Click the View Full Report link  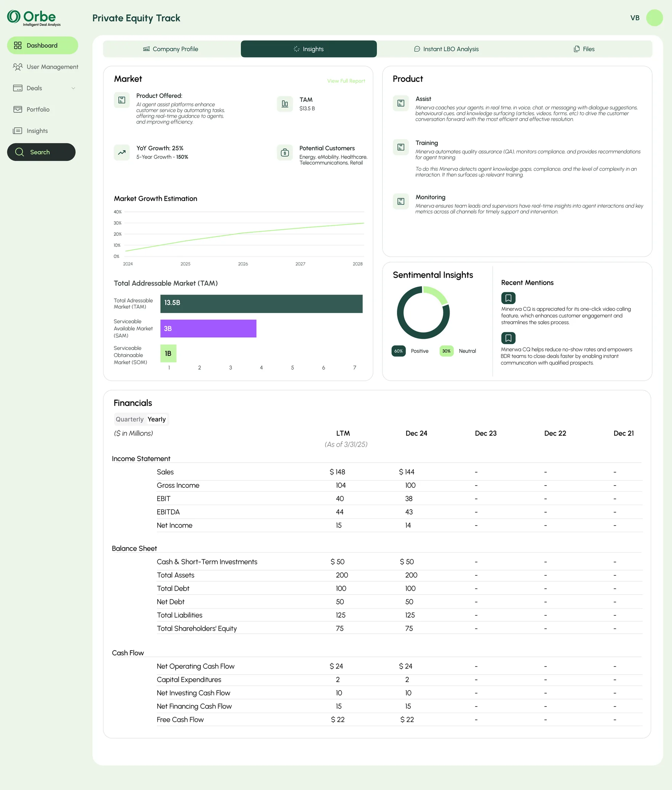point(346,81)
